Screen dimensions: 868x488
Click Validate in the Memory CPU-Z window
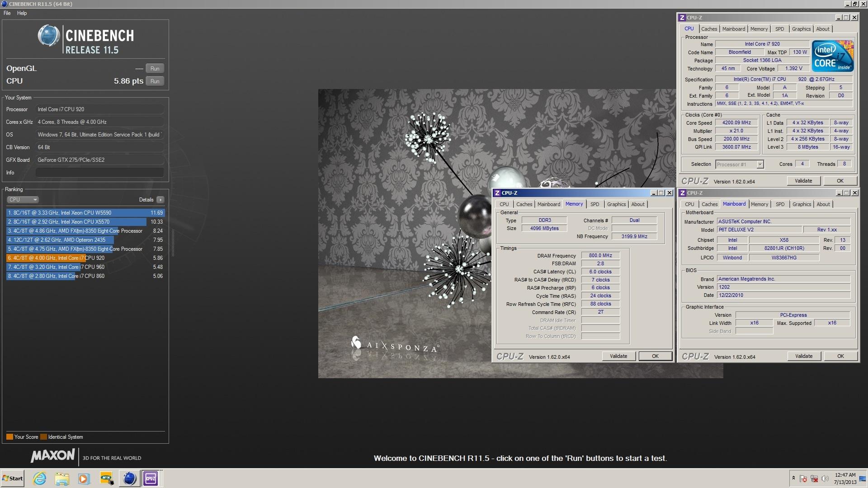[618, 356]
